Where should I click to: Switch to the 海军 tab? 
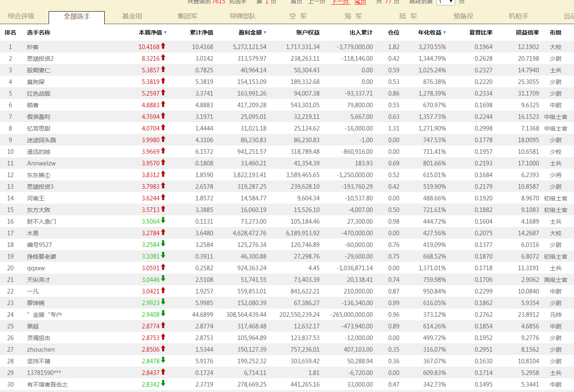[353, 16]
